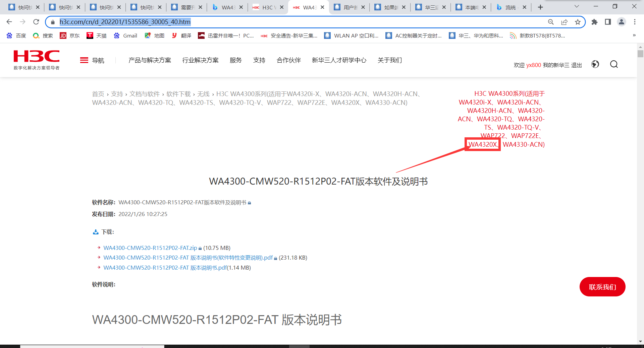
Task: Open 产品与解决方案 menu
Action: [150, 60]
